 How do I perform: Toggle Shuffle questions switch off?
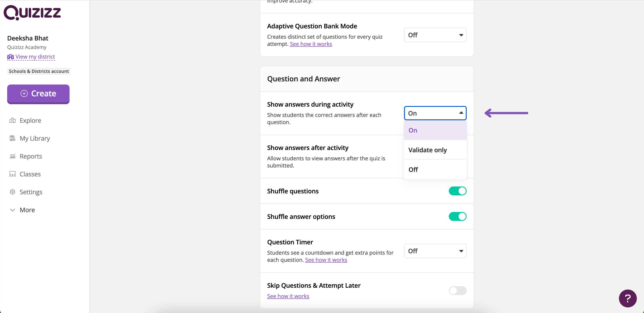coord(457,191)
